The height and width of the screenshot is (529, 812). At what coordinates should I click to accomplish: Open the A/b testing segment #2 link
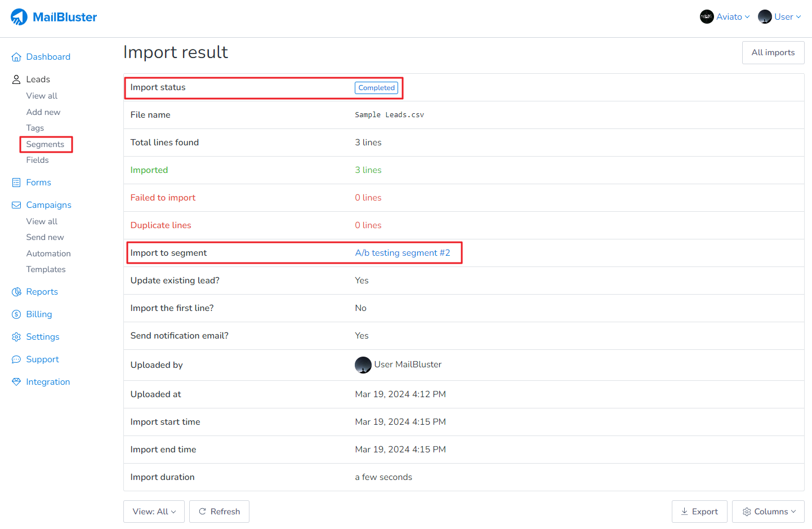pos(402,253)
